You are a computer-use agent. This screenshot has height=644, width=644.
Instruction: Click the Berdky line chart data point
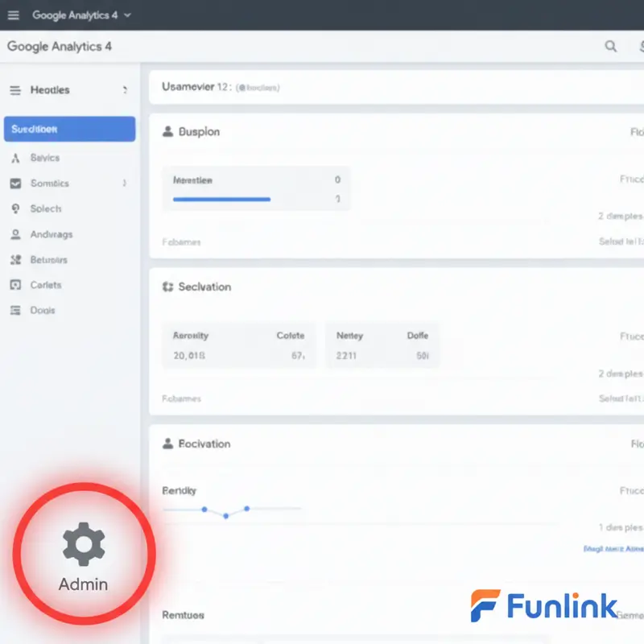[x=225, y=515]
